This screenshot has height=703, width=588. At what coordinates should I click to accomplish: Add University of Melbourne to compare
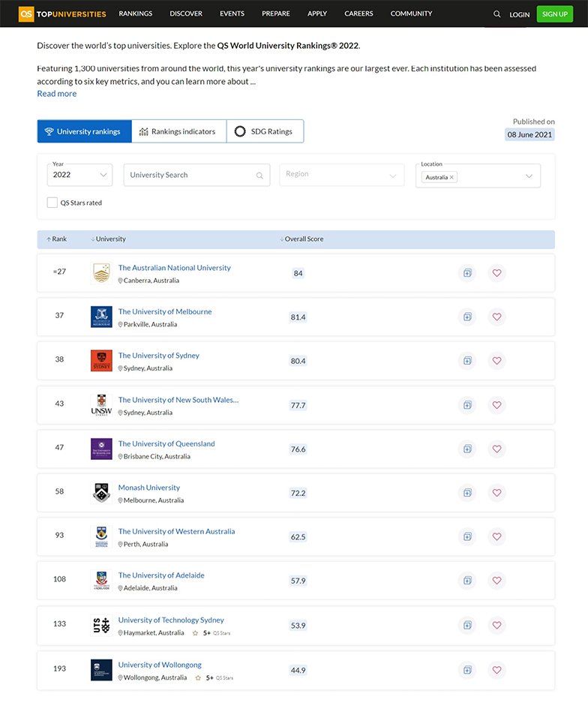(x=467, y=317)
